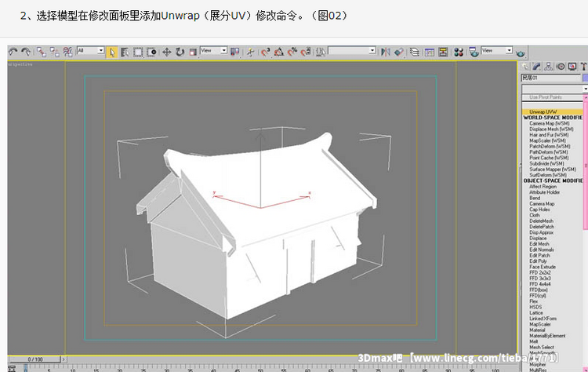Choose the Lattice modifier
The height and width of the screenshot is (372, 588).
pyautogui.click(x=536, y=312)
